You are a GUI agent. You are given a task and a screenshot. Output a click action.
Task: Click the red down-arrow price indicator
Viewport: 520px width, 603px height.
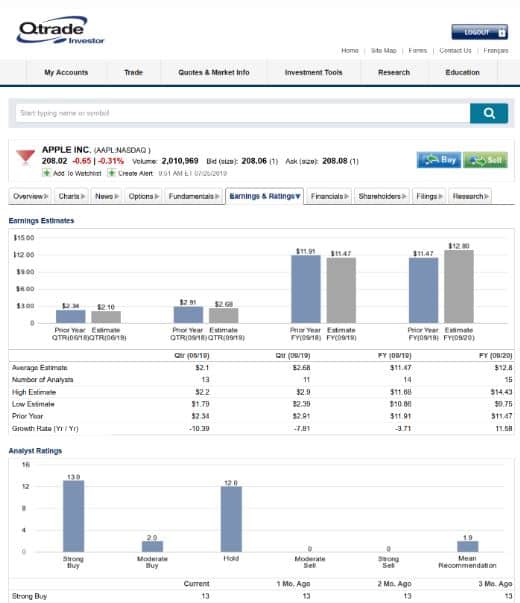(x=25, y=157)
